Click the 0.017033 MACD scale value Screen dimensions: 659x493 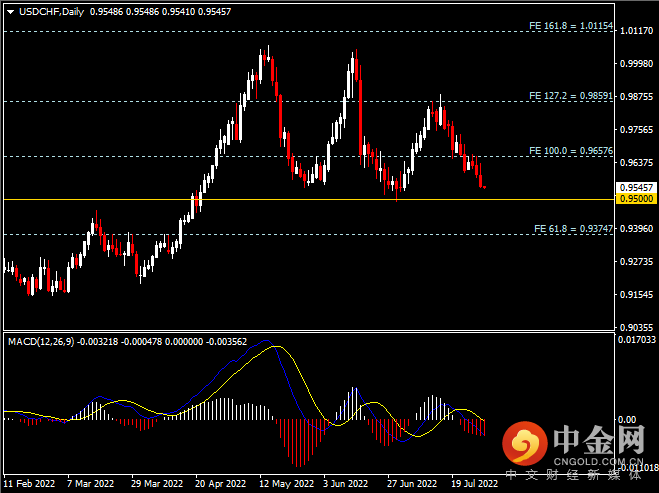point(637,340)
